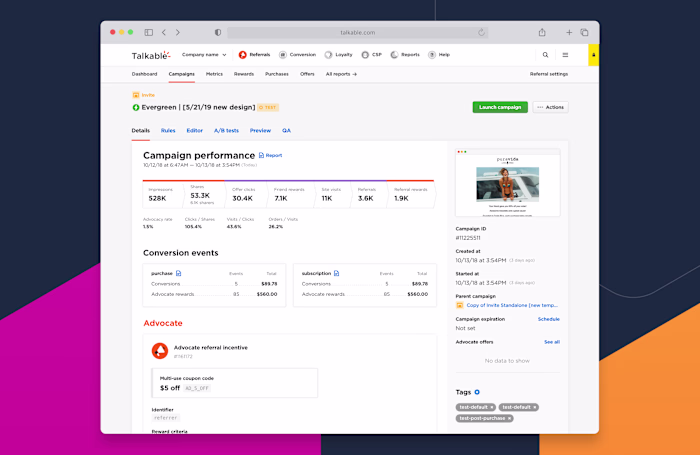Click the campaign preview thumbnail

[508, 183]
